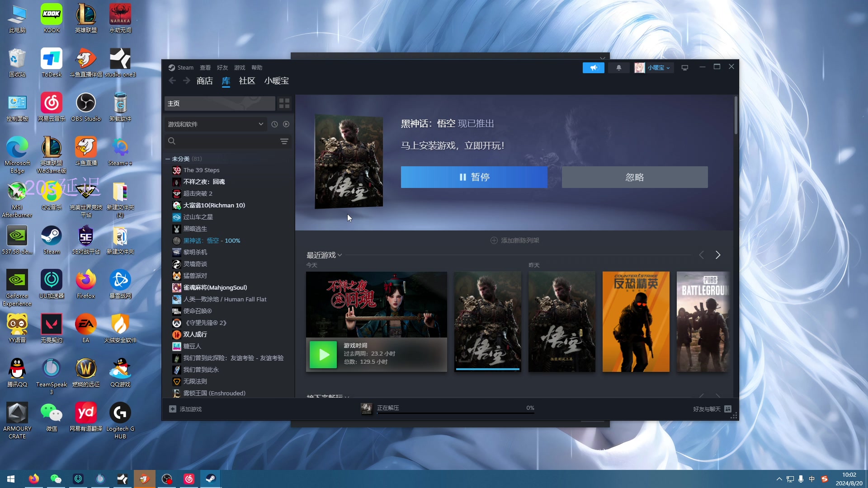Open the 帮助 menu

[257, 68]
